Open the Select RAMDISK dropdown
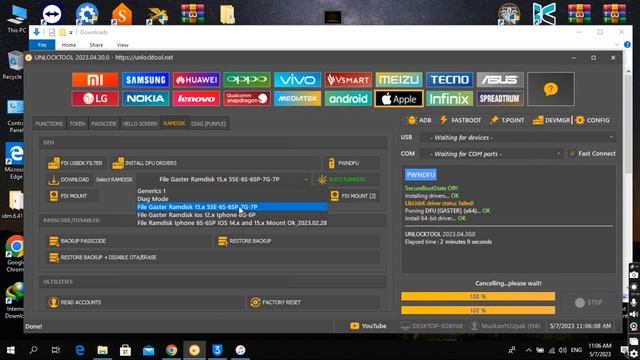 pos(224,179)
